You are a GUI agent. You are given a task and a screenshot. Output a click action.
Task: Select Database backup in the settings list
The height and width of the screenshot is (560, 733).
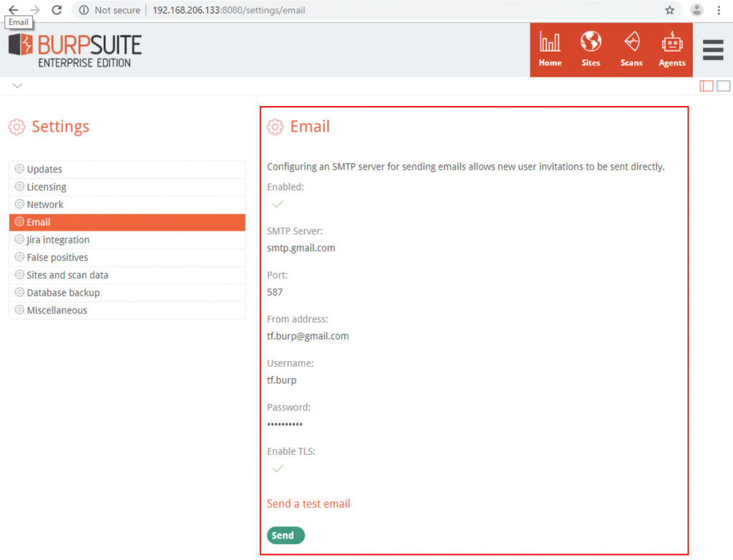click(x=63, y=293)
